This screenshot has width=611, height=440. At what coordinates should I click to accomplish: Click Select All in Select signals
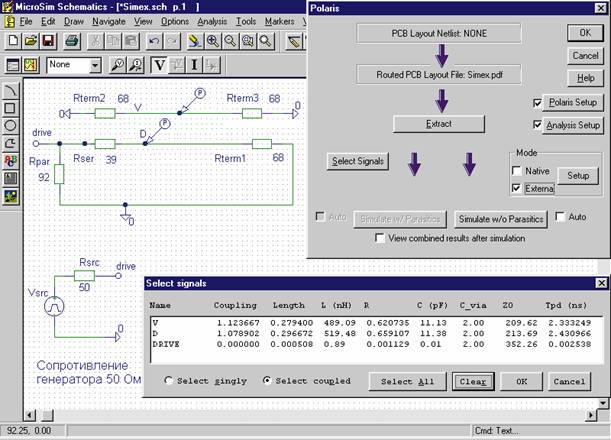[408, 381]
